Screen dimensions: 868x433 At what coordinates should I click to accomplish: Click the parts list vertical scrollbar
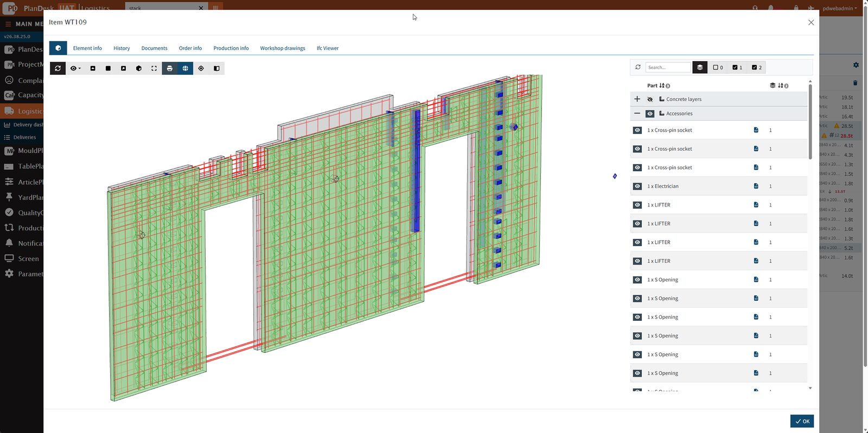tap(810, 122)
